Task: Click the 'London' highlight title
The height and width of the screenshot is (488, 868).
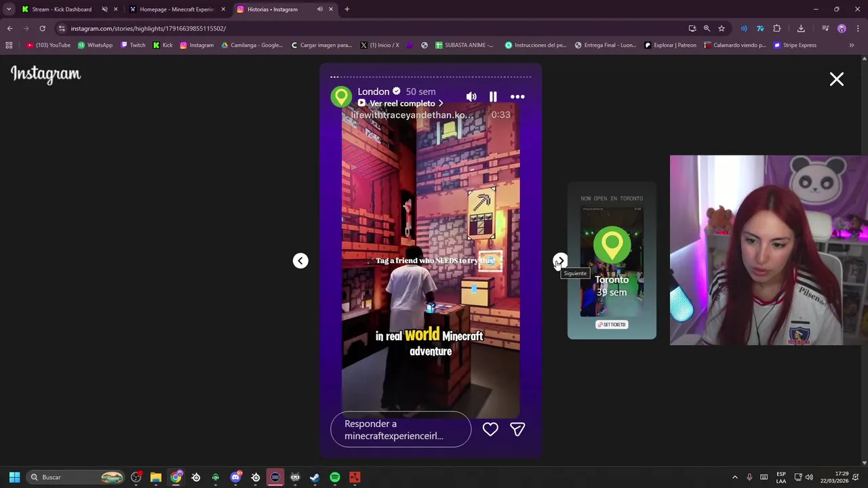Action: [x=374, y=91]
